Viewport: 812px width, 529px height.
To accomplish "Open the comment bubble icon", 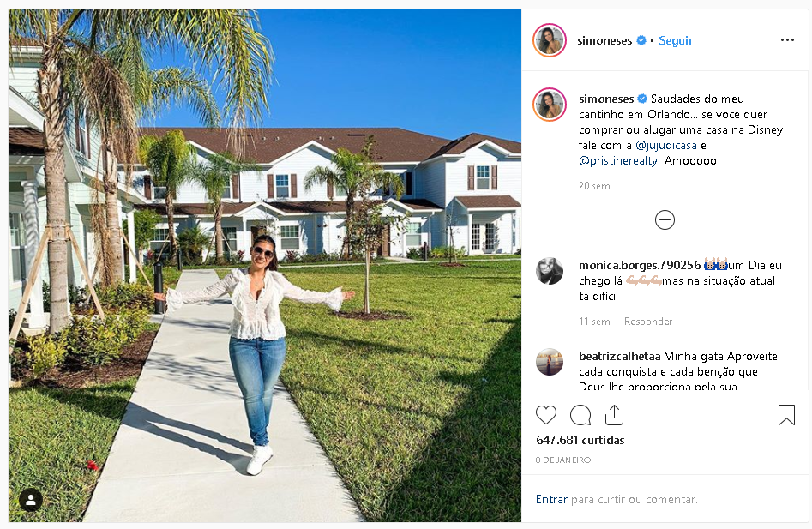I will [580, 415].
